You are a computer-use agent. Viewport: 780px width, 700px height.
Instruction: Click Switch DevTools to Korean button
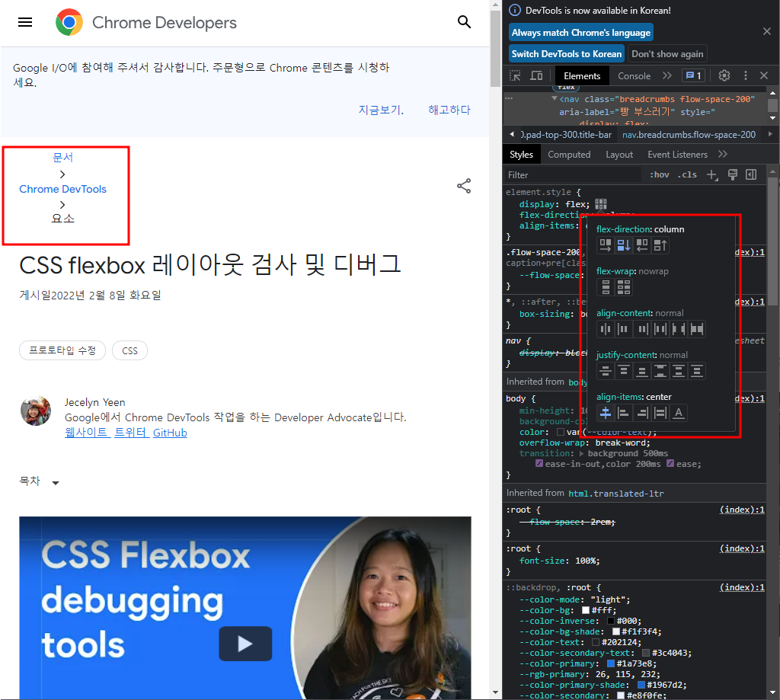click(566, 54)
